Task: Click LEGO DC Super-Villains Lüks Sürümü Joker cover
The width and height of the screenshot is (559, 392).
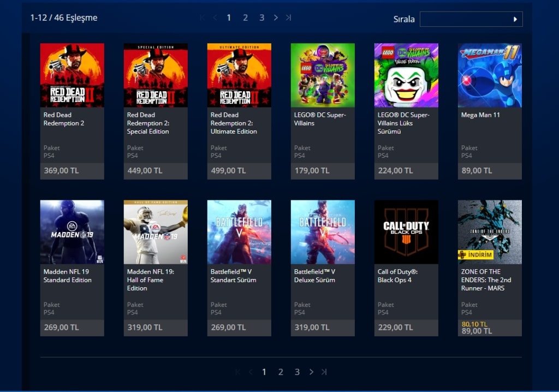Action: coord(406,75)
